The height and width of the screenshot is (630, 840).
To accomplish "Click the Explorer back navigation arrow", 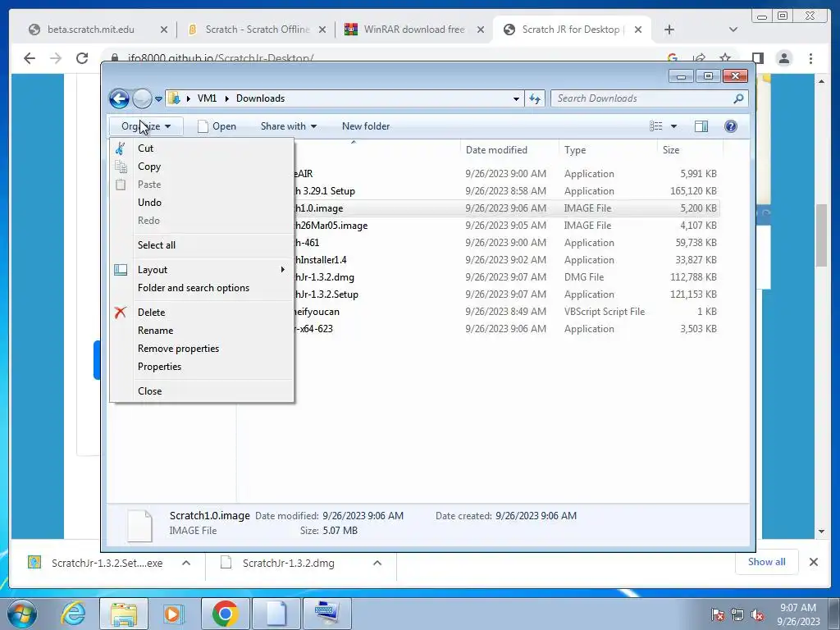I will coord(119,98).
